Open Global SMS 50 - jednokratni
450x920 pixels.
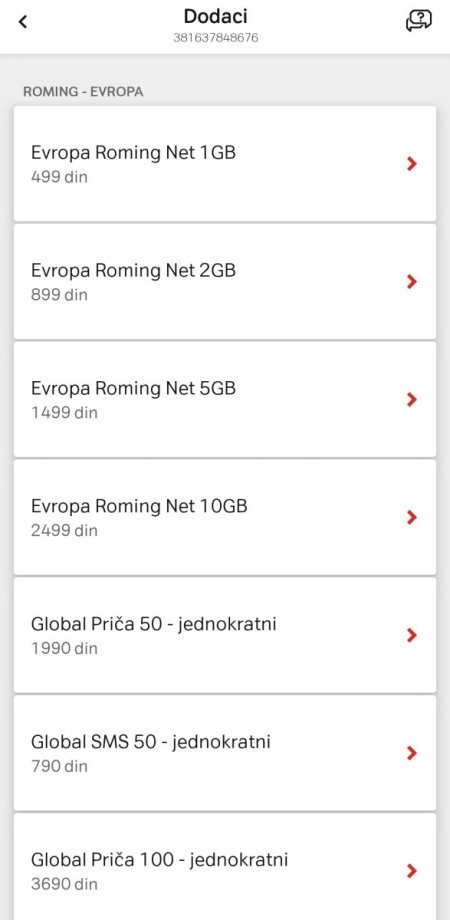[x=225, y=753]
